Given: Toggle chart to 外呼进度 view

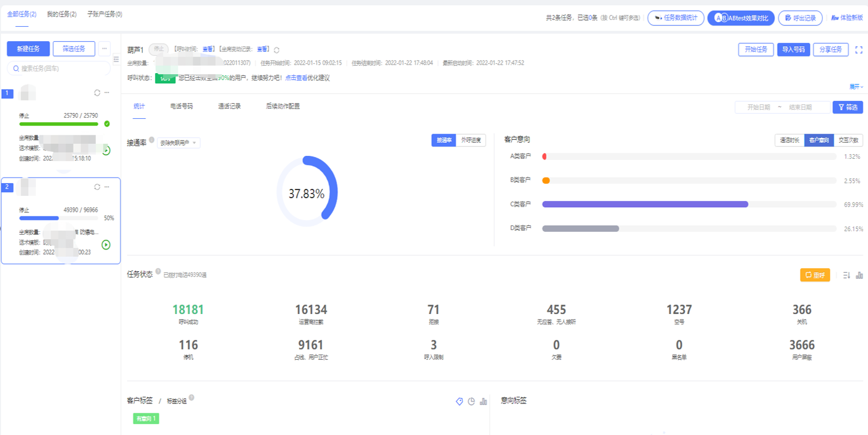Looking at the screenshot, I should pyautogui.click(x=471, y=140).
